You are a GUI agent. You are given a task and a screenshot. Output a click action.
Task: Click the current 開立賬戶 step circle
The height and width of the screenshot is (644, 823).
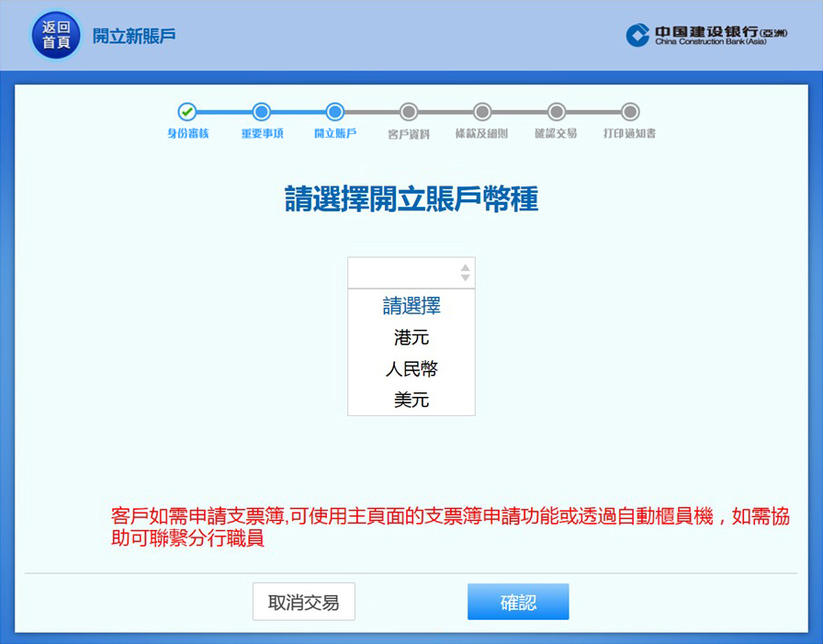pyautogui.click(x=335, y=112)
